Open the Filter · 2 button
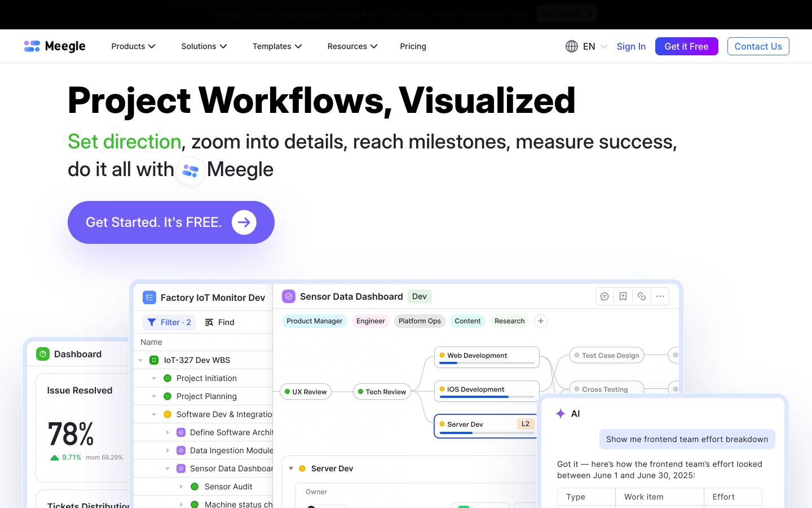 tap(169, 322)
